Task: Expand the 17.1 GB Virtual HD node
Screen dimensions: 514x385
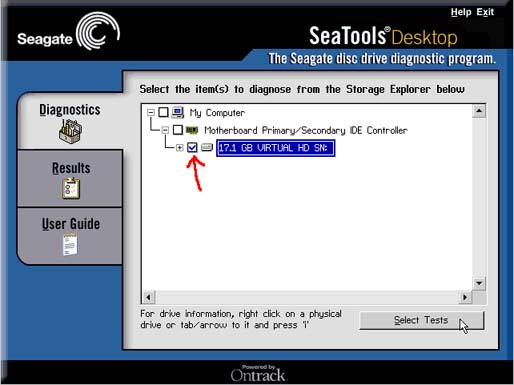Action: [180, 147]
